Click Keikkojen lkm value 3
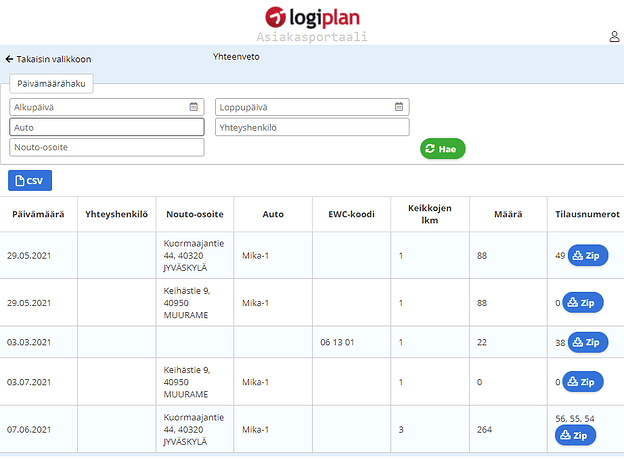 point(401,430)
